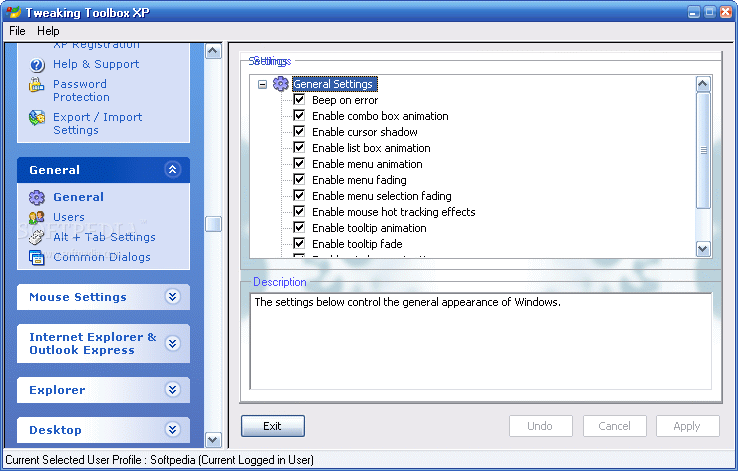Toggle the Enable menu fading checkbox

point(299,179)
